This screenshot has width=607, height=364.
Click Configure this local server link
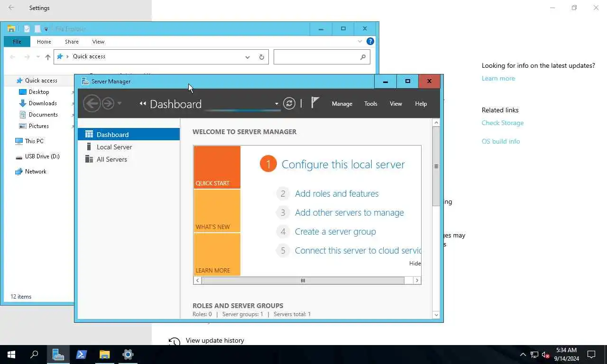(x=343, y=164)
